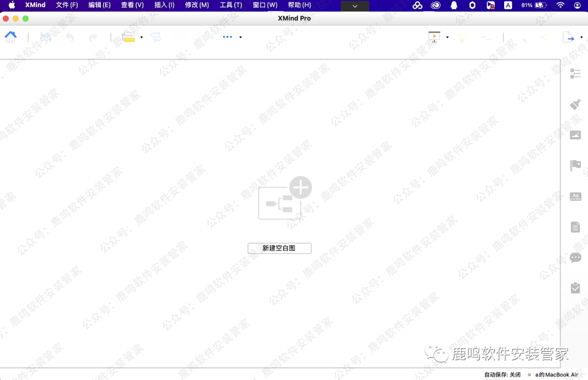Expand the black chevron in the menu bar
Screen dimensions: 588x380
tap(354, 6)
